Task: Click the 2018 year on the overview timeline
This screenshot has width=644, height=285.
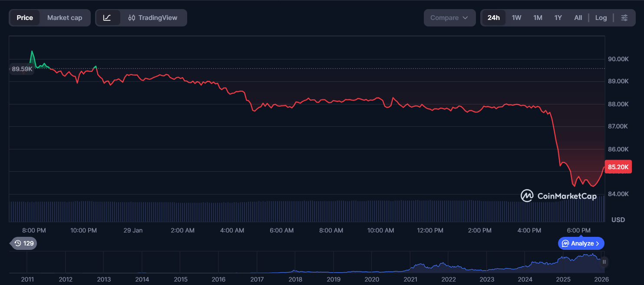Action: [295, 279]
